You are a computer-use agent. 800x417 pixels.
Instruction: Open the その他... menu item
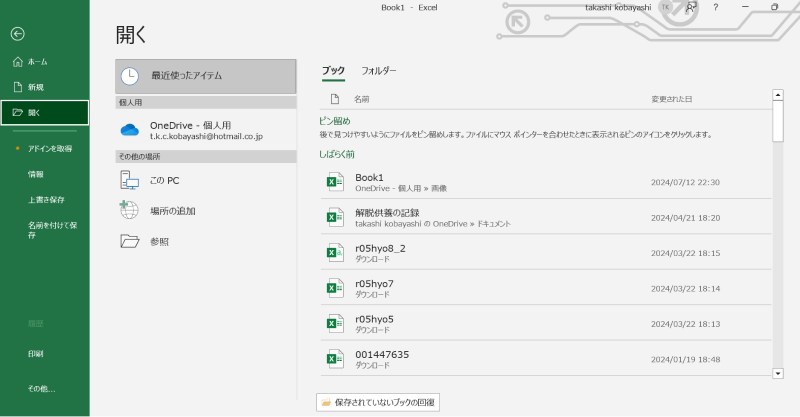pos(41,388)
